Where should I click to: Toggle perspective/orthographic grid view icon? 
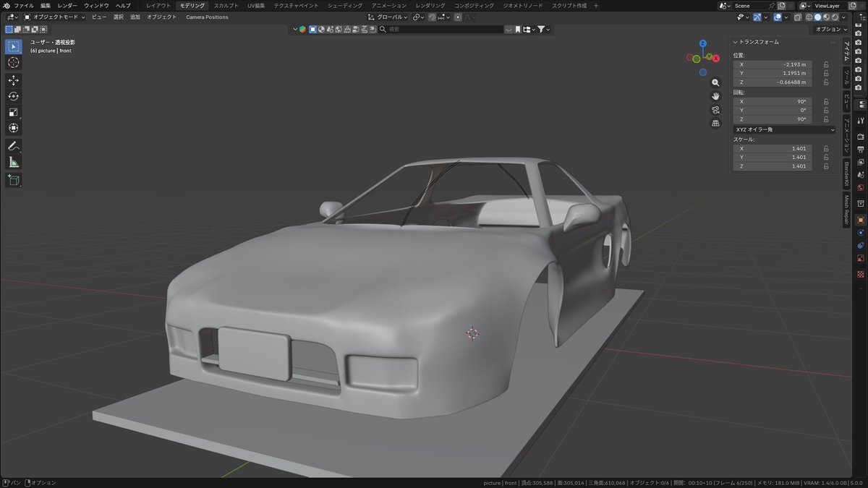coord(715,124)
